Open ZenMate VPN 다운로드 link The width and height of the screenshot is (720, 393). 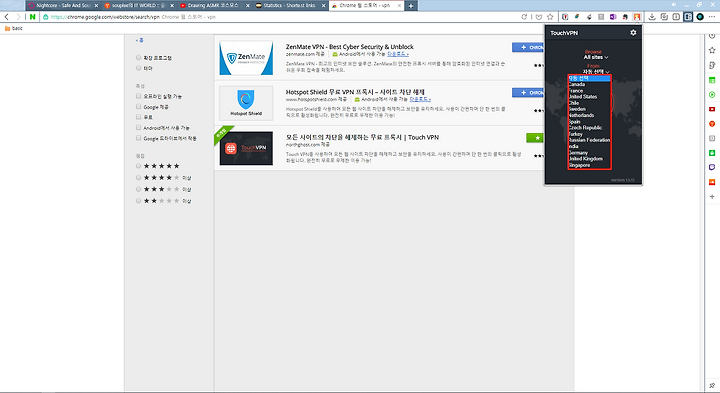tap(398, 54)
